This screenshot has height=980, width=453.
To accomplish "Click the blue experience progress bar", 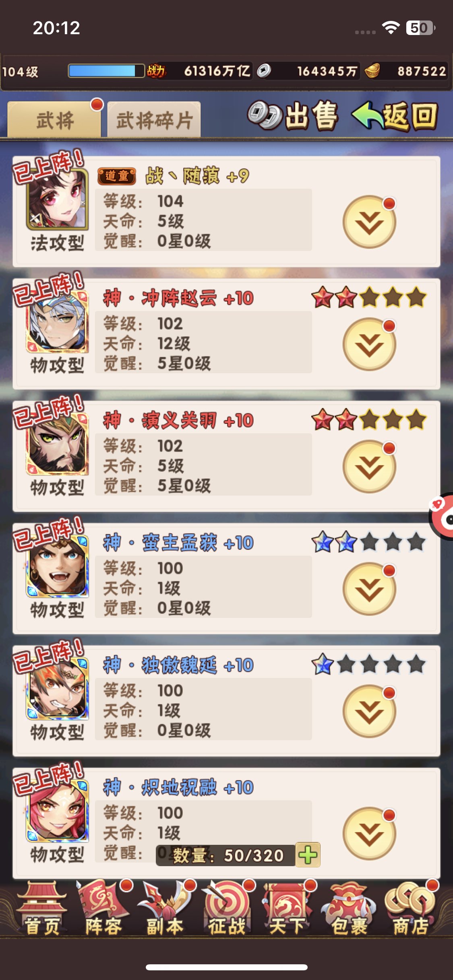I will 106,71.
